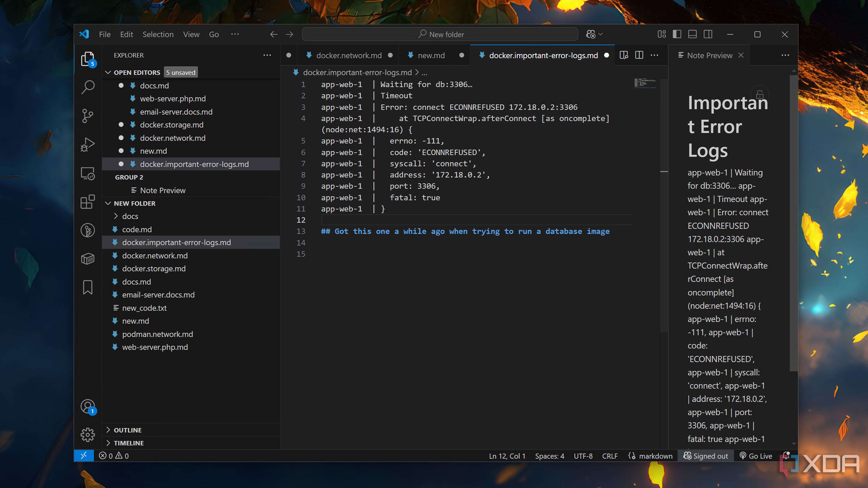Open preview to the side icon
868x488 pixels.
click(624, 55)
